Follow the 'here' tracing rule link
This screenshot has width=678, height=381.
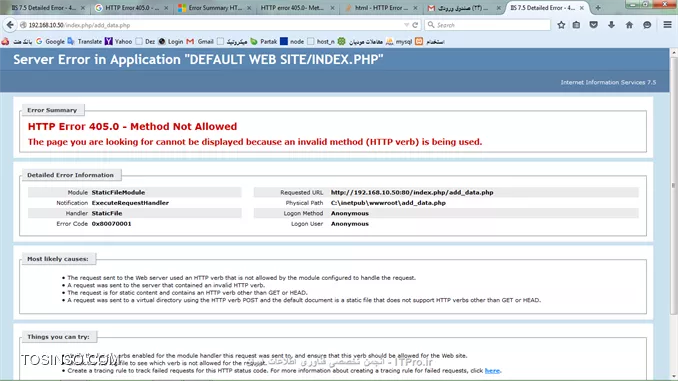click(x=492, y=371)
